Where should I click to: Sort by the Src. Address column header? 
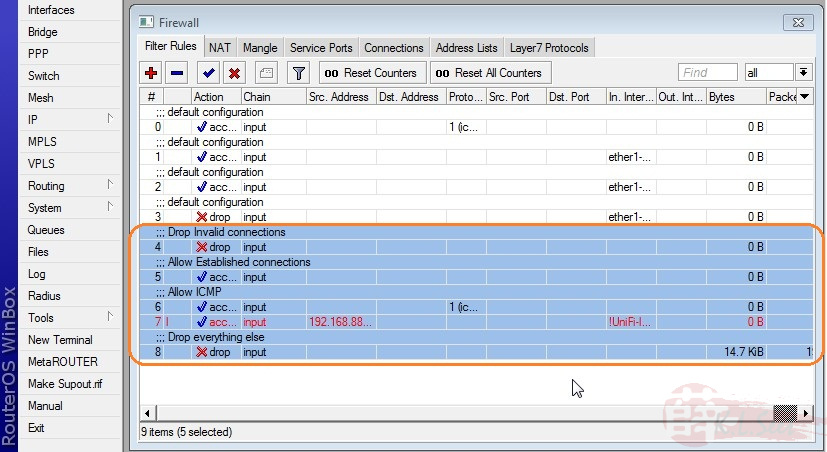pos(341,97)
